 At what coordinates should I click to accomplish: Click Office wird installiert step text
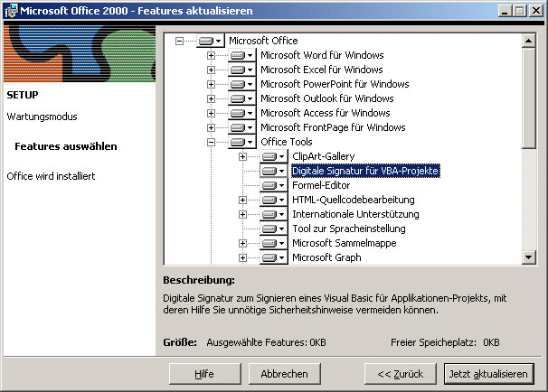coord(51,176)
